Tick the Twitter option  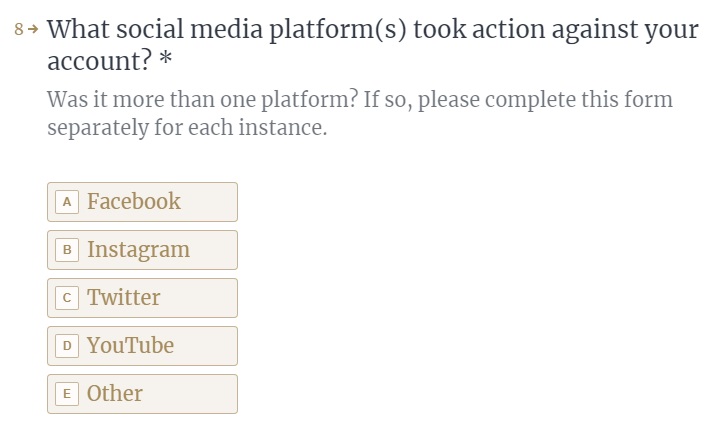tap(142, 298)
